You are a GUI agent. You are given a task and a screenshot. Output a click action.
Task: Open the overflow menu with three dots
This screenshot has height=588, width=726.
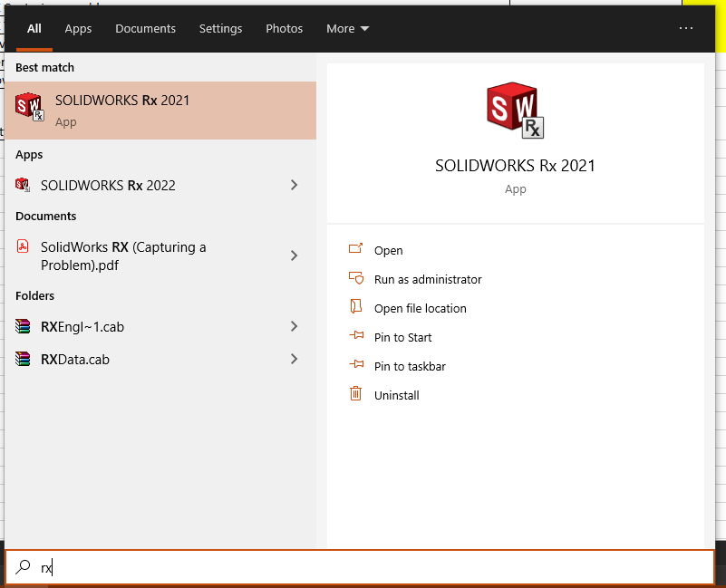coord(686,28)
